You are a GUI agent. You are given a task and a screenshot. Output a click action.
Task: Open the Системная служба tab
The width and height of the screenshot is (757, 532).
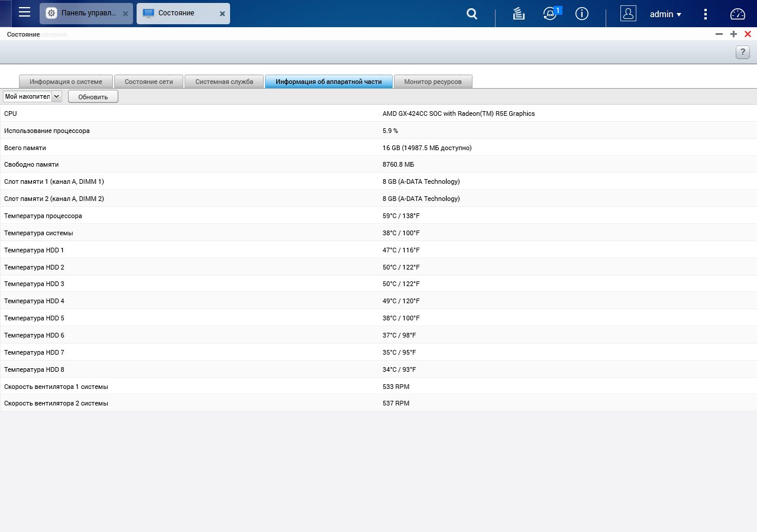pyautogui.click(x=224, y=82)
